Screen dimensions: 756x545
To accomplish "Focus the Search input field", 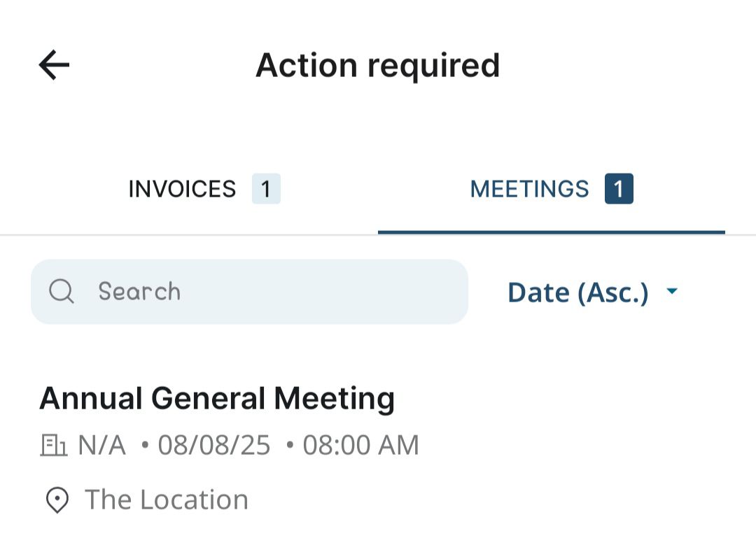I will [249, 292].
